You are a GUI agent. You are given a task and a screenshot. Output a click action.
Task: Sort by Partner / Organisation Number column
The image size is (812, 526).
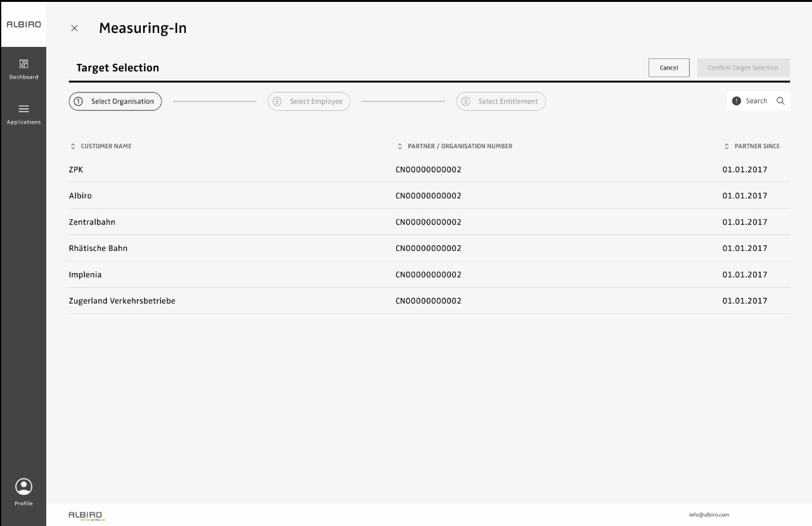[x=399, y=146]
